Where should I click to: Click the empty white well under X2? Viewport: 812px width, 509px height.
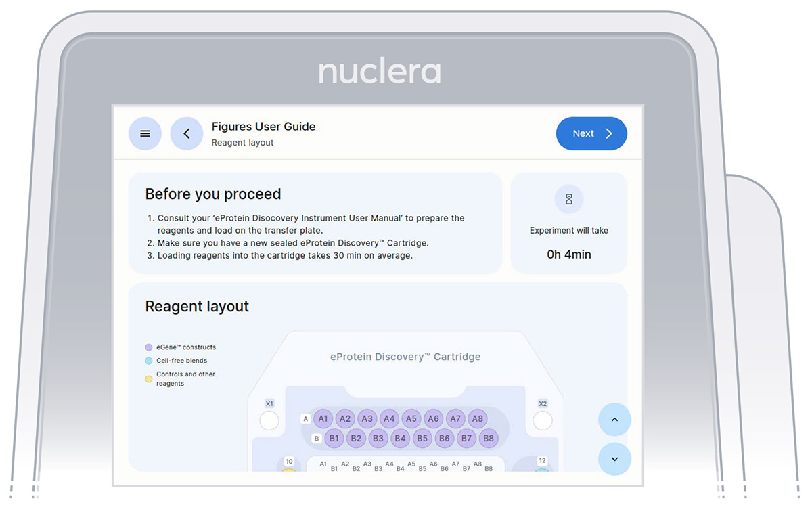[543, 421]
